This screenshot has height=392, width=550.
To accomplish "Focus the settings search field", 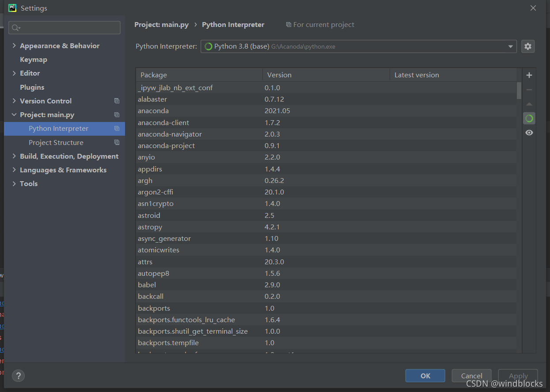I will (x=64, y=28).
